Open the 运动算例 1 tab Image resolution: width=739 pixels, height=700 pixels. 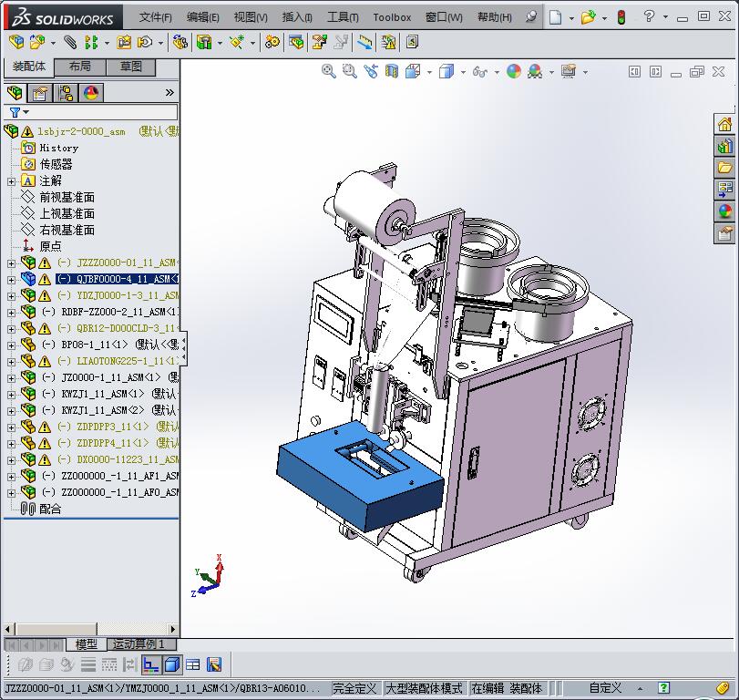click(138, 644)
